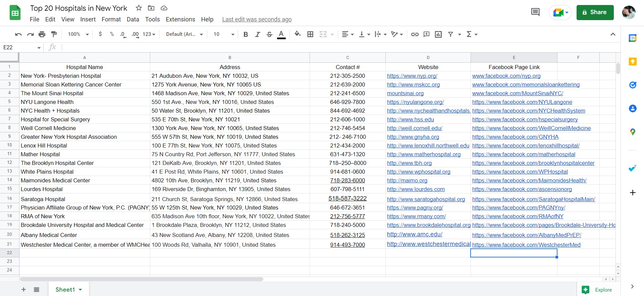The width and height of the screenshot is (644, 296).
Task: Open the font size dropdown
Action: (224, 34)
